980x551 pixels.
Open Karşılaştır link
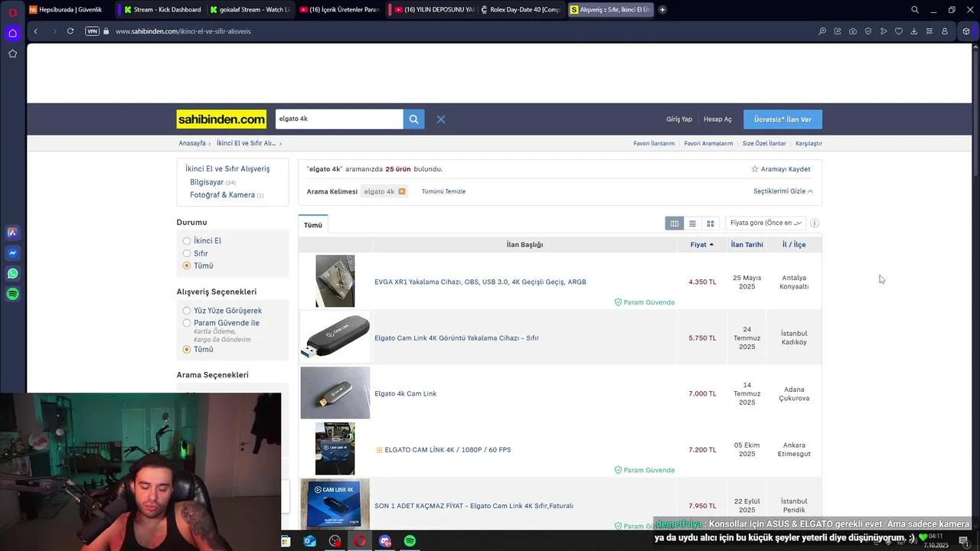[x=808, y=144]
